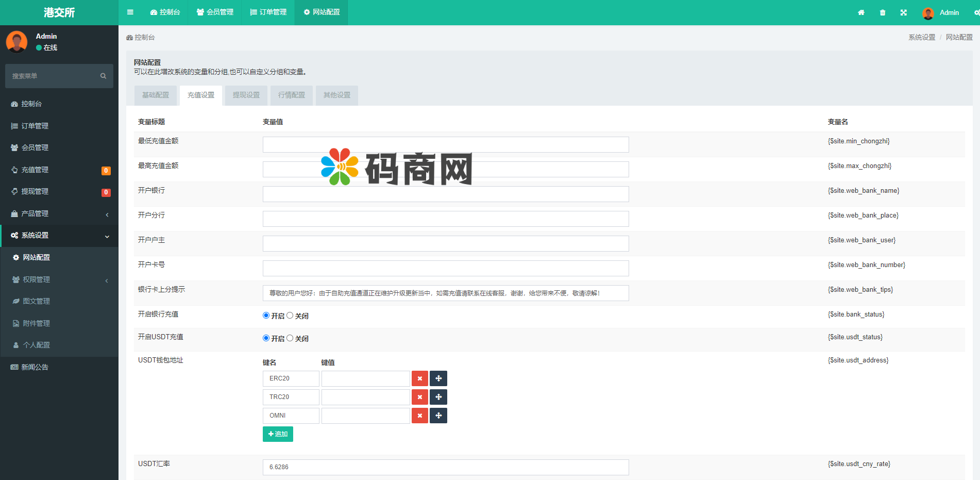Open 订单管理 in the sidebar
Image resolution: width=980 pixels, height=480 pixels.
click(x=59, y=126)
